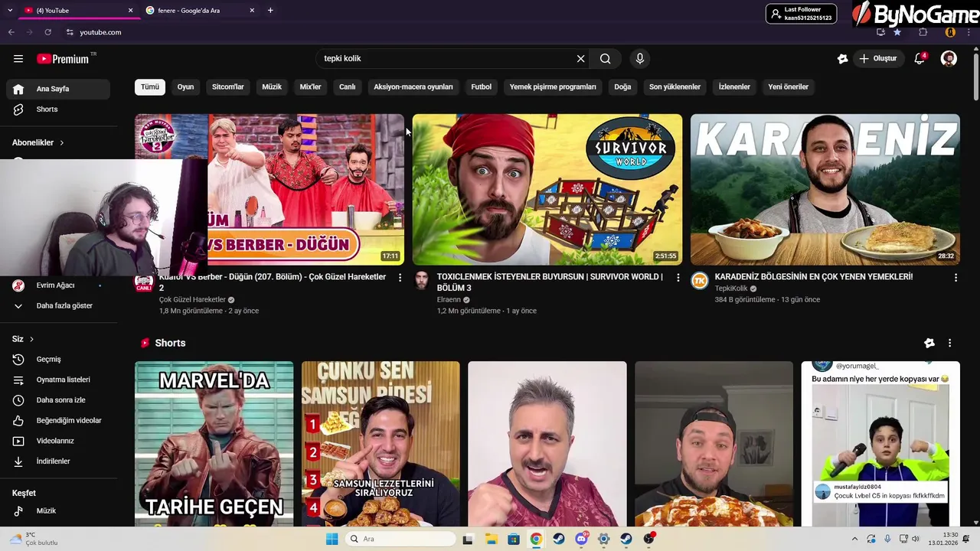The image size is (980, 551).
Task: Open the YouTube hamburger guide menu
Action: pos(18,59)
